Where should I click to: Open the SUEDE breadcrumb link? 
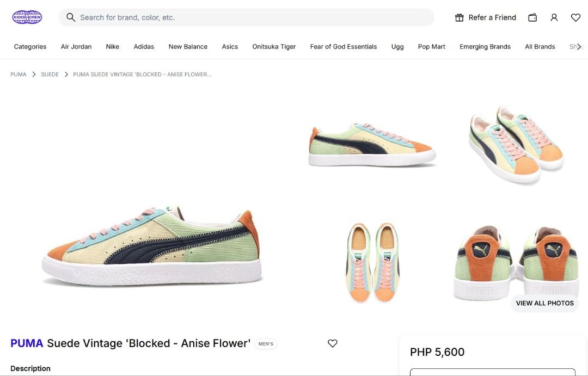tap(50, 74)
